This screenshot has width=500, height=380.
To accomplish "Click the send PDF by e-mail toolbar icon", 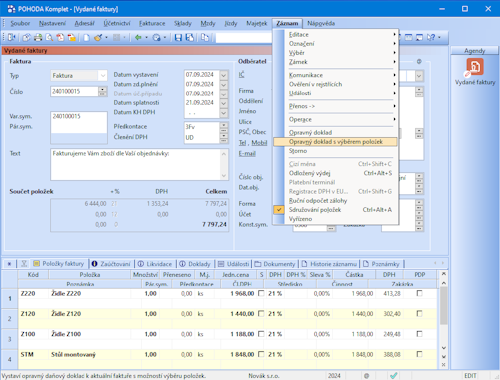I will [71, 37].
